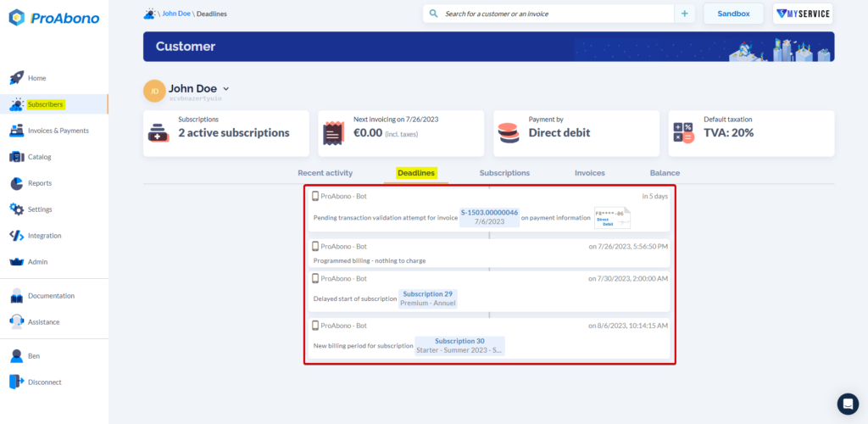Open Subscribers via its sidebar icon
The image size is (868, 424).
click(x=17, y=104)
